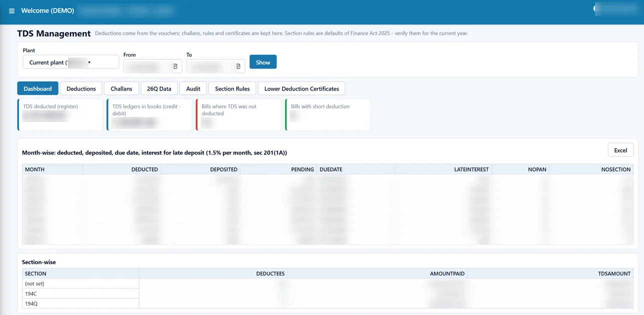Click the DEPOSITED column header

point(200,169)
